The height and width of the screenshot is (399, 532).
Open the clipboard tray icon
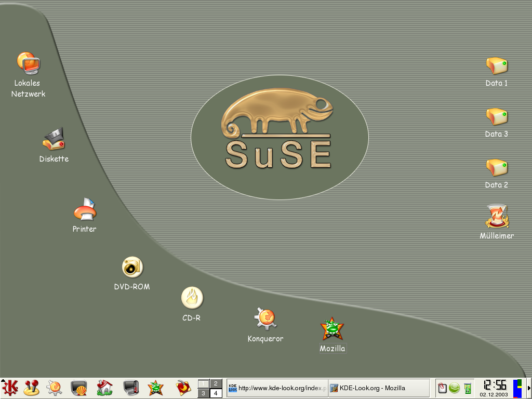[442, 388]
